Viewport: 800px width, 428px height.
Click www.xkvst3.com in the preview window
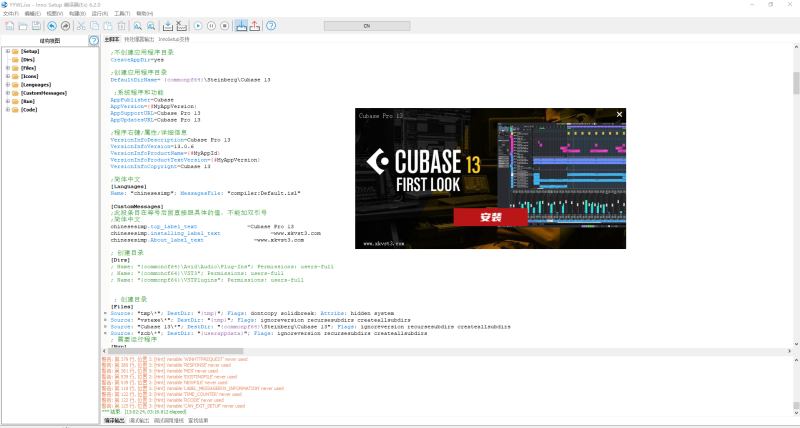tap(384, 244)
